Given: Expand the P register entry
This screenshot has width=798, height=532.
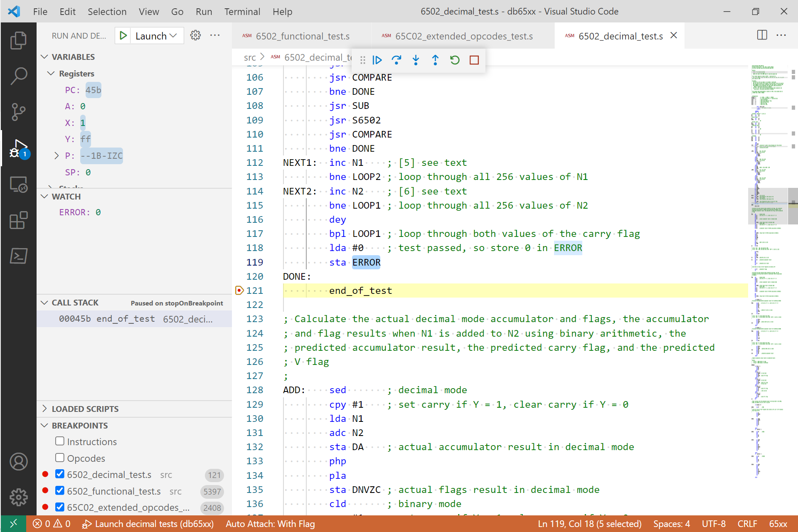Looking at the screenshot, I should (x=57, y=155).
